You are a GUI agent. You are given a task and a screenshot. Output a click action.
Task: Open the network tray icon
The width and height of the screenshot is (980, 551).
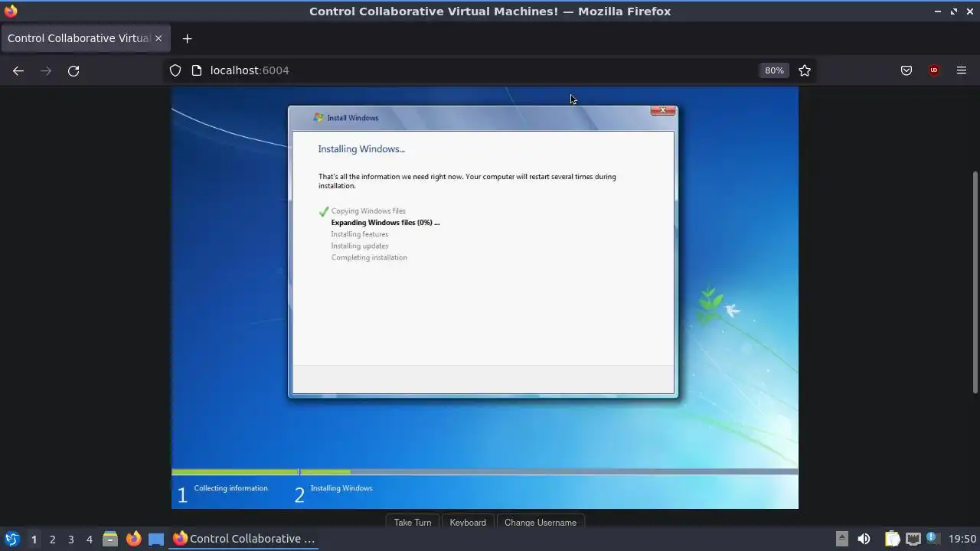[x=913, y=539]
